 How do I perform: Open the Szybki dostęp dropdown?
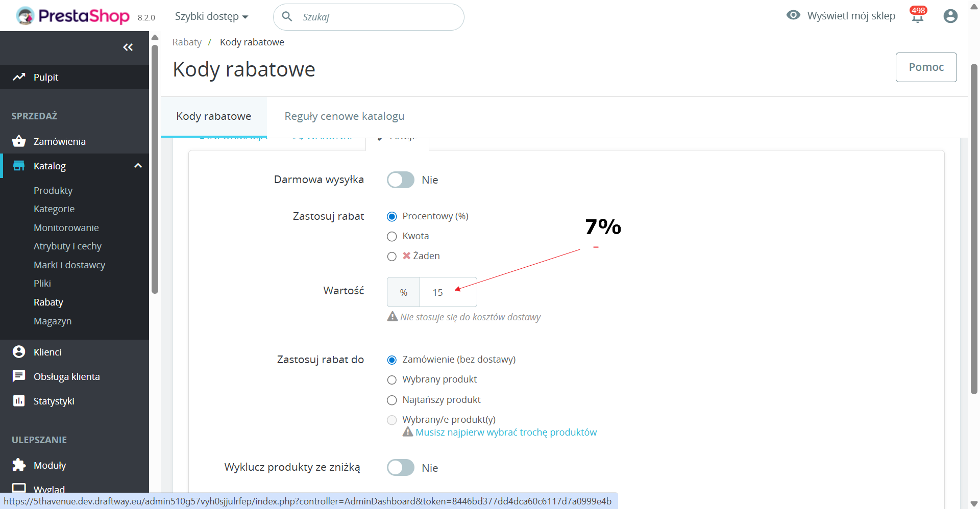coord(211,16)
